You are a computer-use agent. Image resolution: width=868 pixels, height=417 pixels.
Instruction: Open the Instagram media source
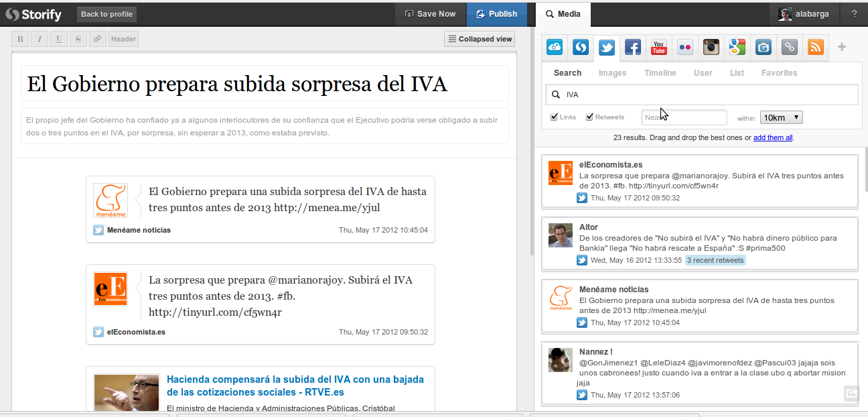711,48
